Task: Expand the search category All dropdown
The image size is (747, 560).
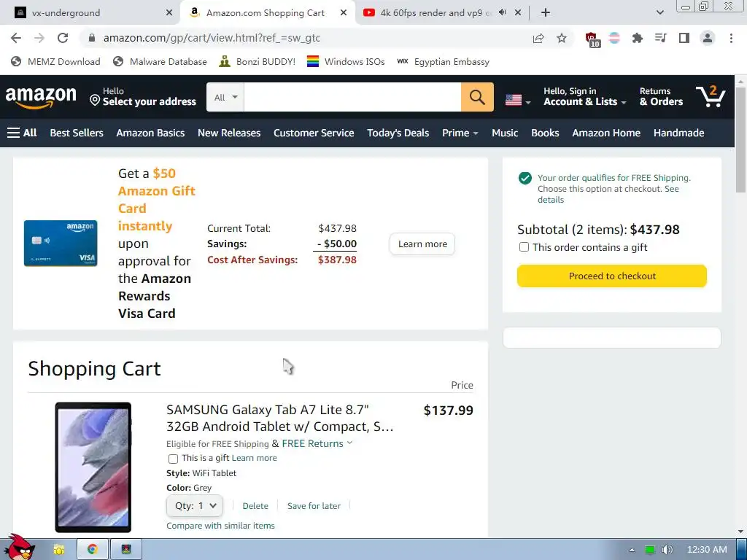Action: [225, 97]
